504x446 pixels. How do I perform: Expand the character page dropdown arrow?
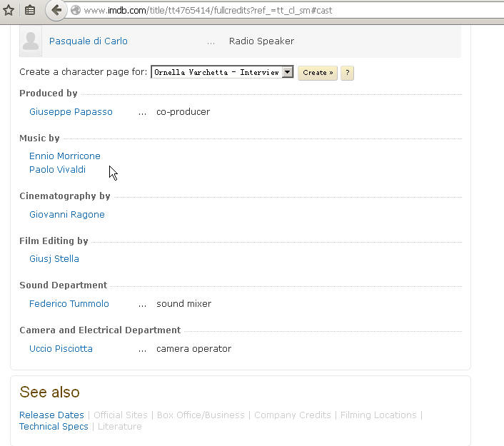point(288,72)
